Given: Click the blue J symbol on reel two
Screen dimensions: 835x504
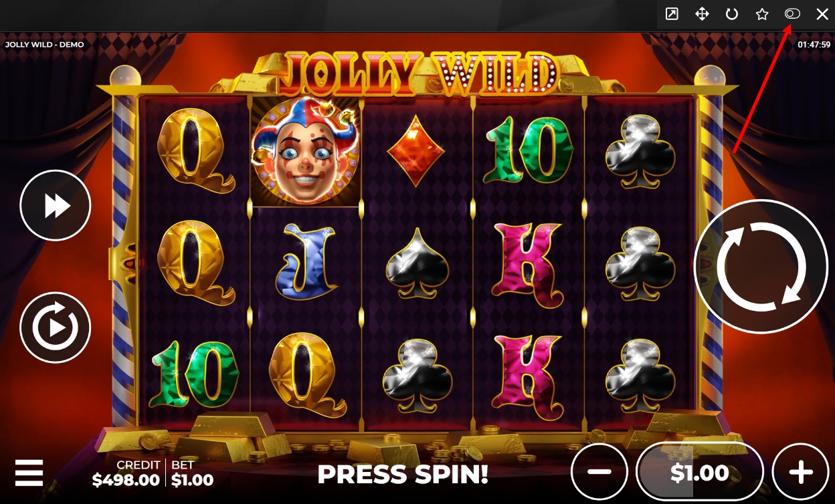Looking at the screenshot, I should [305, 261].
